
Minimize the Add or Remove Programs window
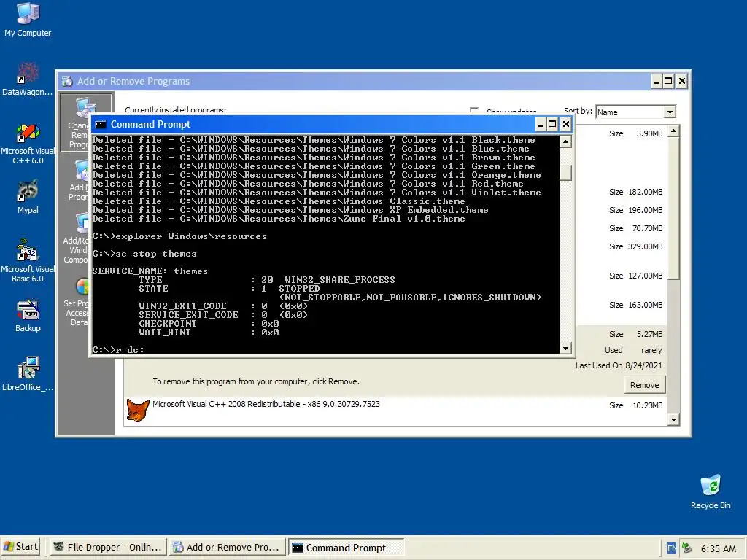(x=657, y=81)
